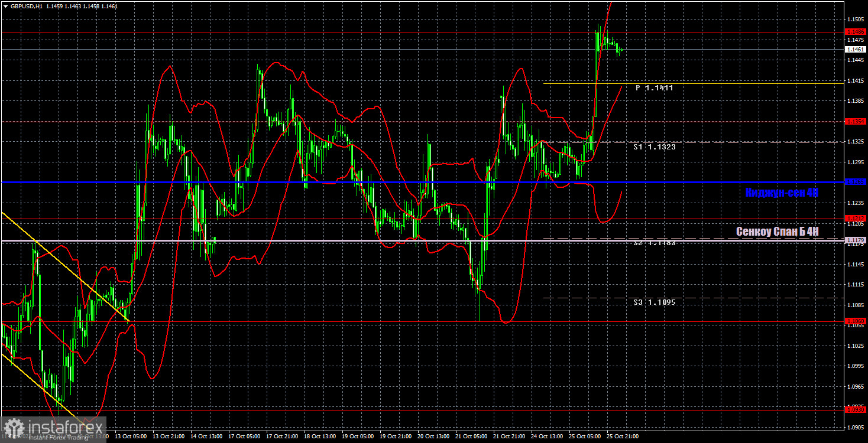This screenshot has width=868, height=443.
Task: Click the price axis value 1.1415
Action: coord(856,80)
